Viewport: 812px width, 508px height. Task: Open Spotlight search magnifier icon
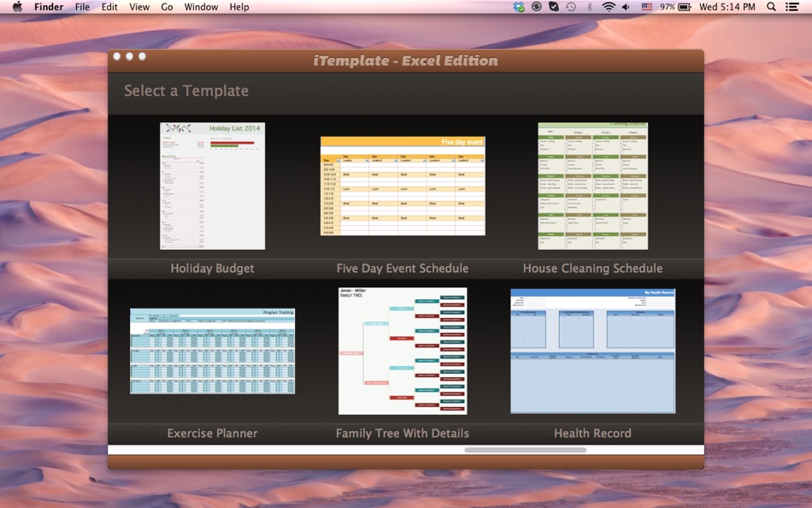[771, 7]
